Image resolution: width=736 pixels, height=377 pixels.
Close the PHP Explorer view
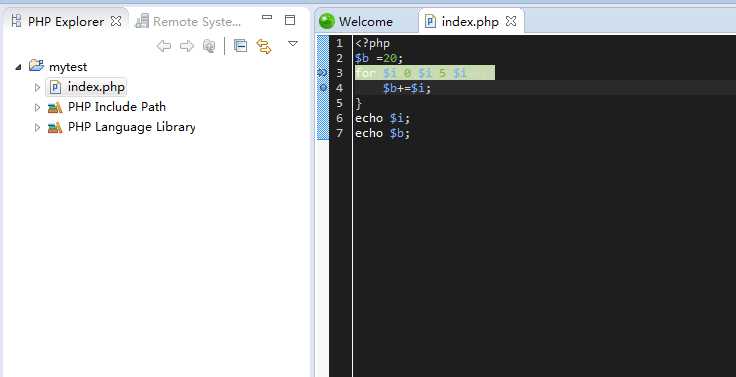point(115,21)
